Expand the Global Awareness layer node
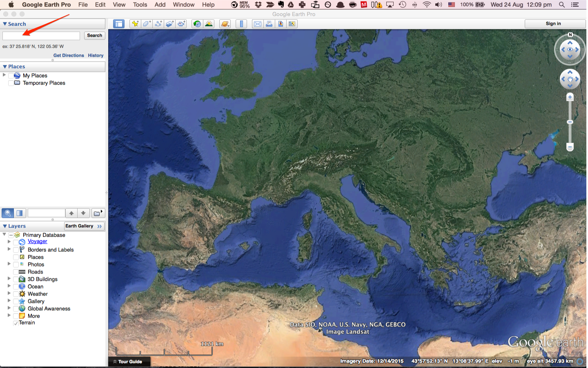This screenshot has height=368, width=588. tap(9, 308)
